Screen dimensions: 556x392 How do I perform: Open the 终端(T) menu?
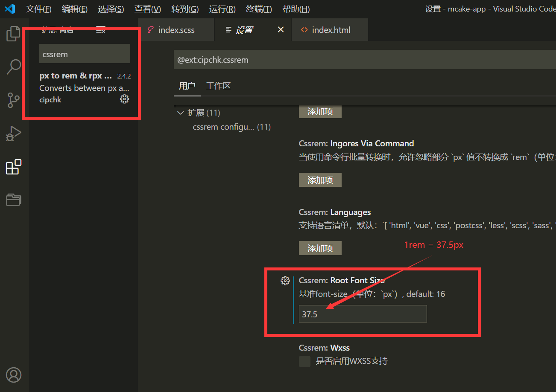pos(259,9)
